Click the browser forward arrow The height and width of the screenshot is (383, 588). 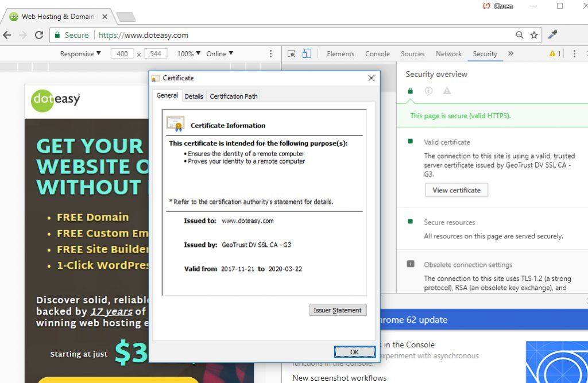click(x=23, y=35)
